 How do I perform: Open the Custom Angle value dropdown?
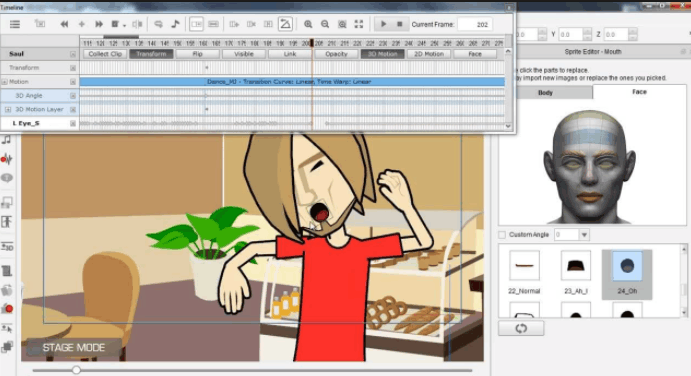click(584, 235)
